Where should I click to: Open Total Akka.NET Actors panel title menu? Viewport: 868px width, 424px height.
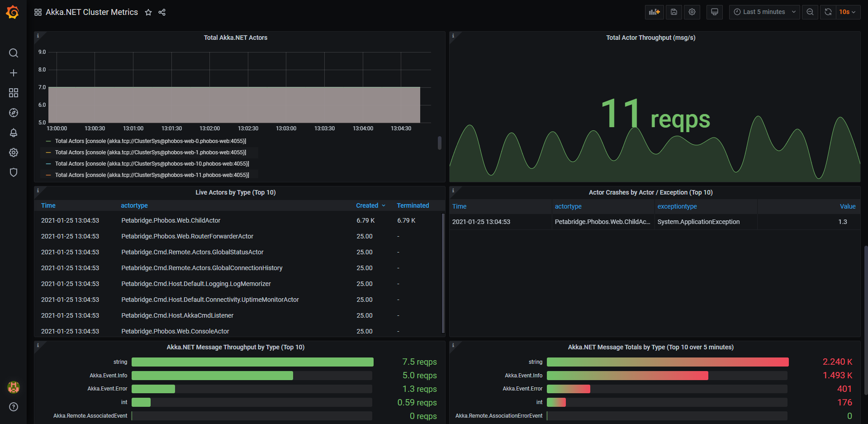coord(235,38)
